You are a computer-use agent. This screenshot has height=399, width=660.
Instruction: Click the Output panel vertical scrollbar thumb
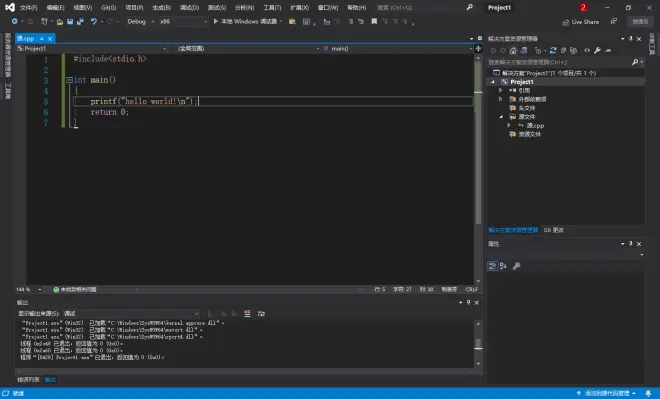(478, 344)
